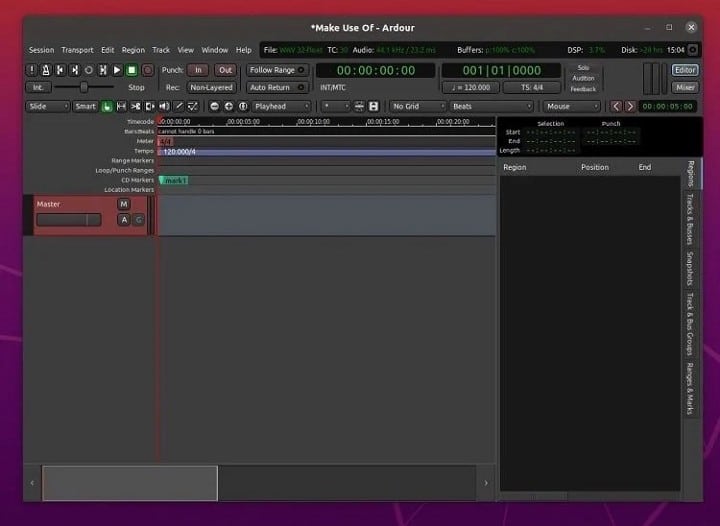Click the Play transport button
720x526 pixels.
point(117,70)
